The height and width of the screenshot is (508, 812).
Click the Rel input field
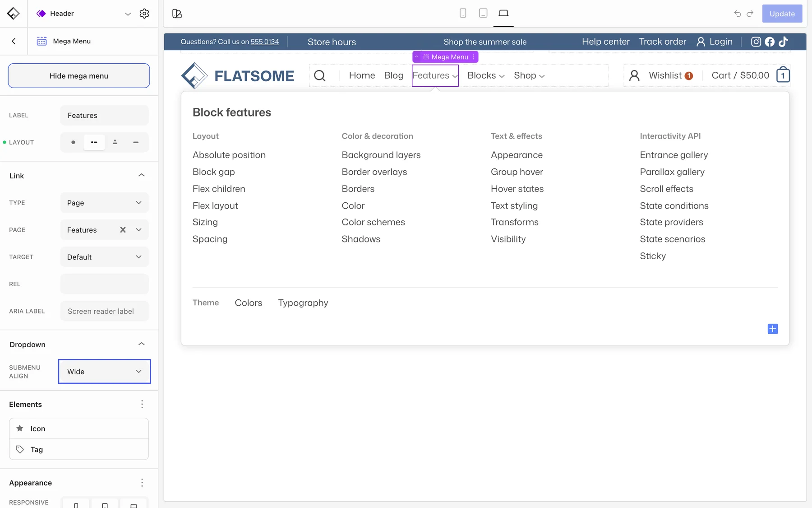click(x=105, y=284)
